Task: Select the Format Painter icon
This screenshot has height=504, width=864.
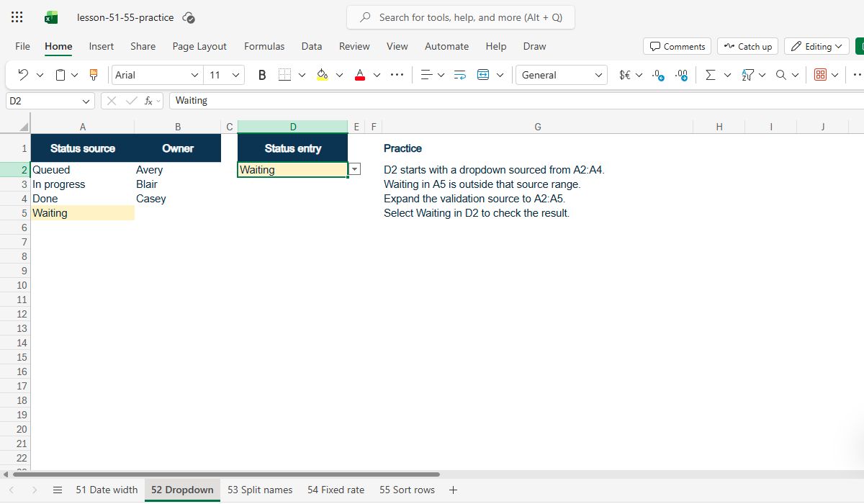Action: coord(94,75)
